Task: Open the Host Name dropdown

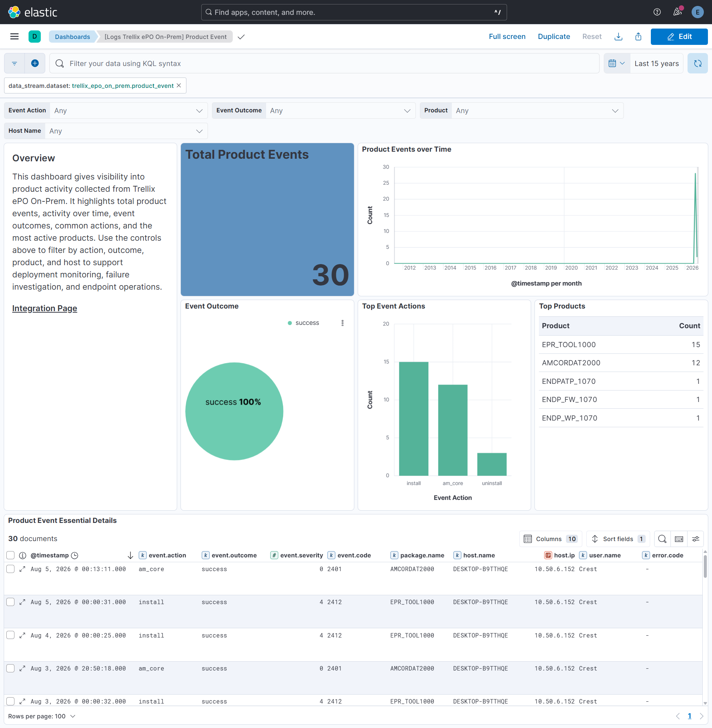Action: (x=126, y=131)
